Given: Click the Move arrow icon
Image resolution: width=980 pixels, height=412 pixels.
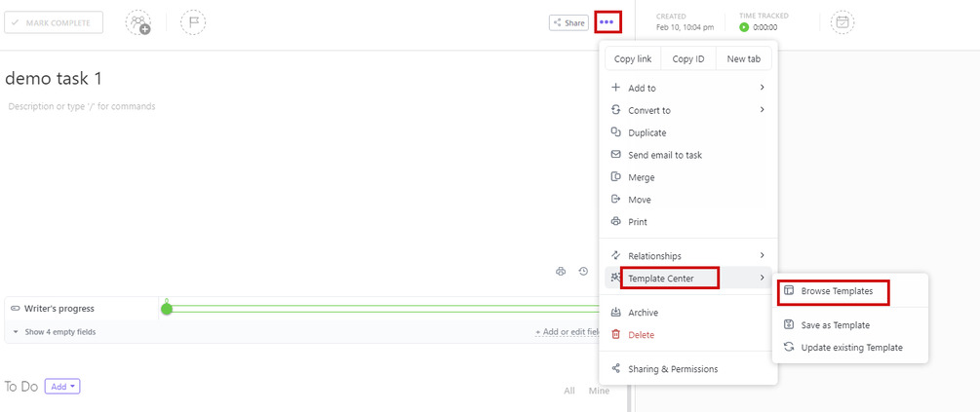Looking at the screenshot, I should [x=615, y=199].
